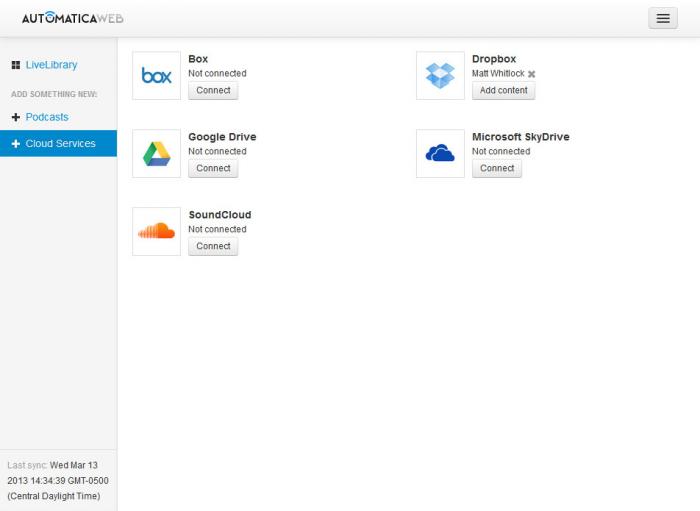Click the Dropbox service title
Screen dimensions: 700x511
point(494,59)
